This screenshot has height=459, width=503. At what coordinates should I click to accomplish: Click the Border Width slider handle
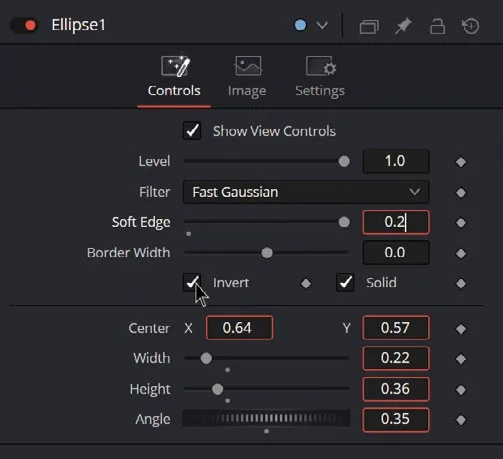click(267, 253)
